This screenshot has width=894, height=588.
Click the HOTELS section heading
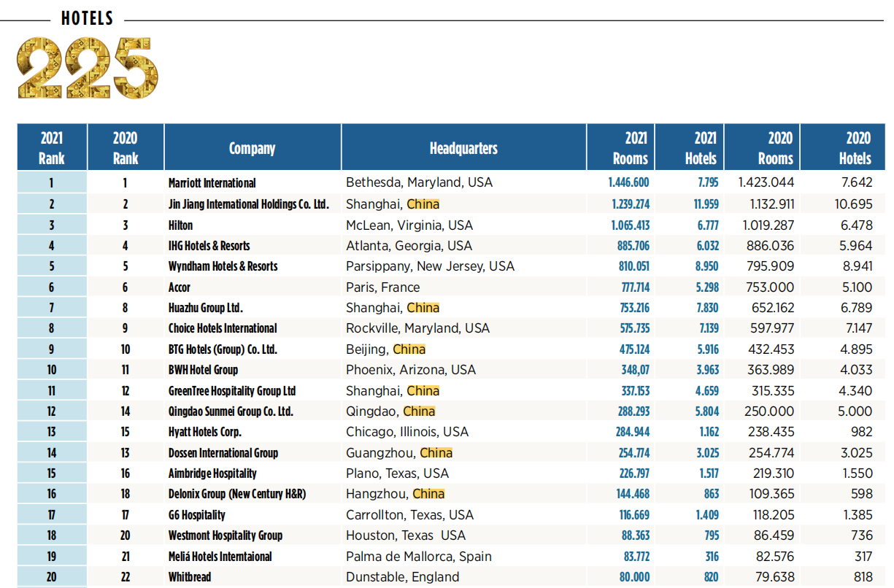88,20
